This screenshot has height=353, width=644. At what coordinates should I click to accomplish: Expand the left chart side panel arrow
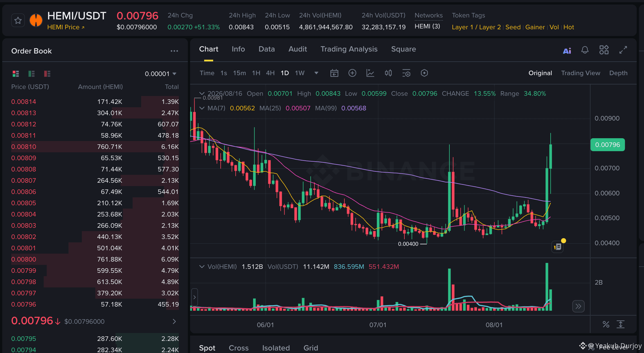(194, 297)
